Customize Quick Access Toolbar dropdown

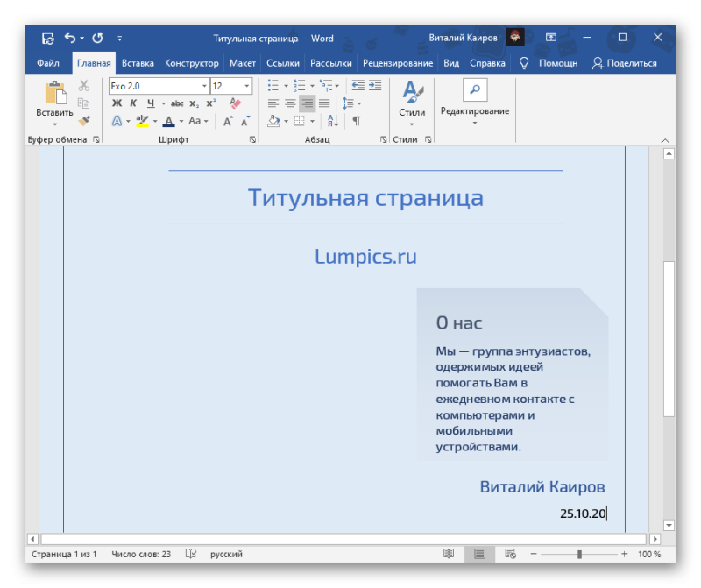pos(120,39)
